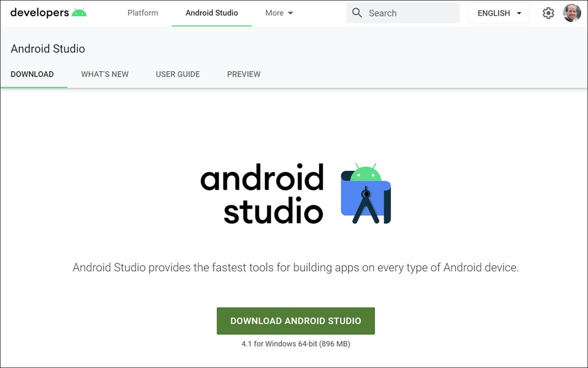588x368 pixels.
Task: Switch to the DOWNLOAD tab
Action: click(32, 74)
